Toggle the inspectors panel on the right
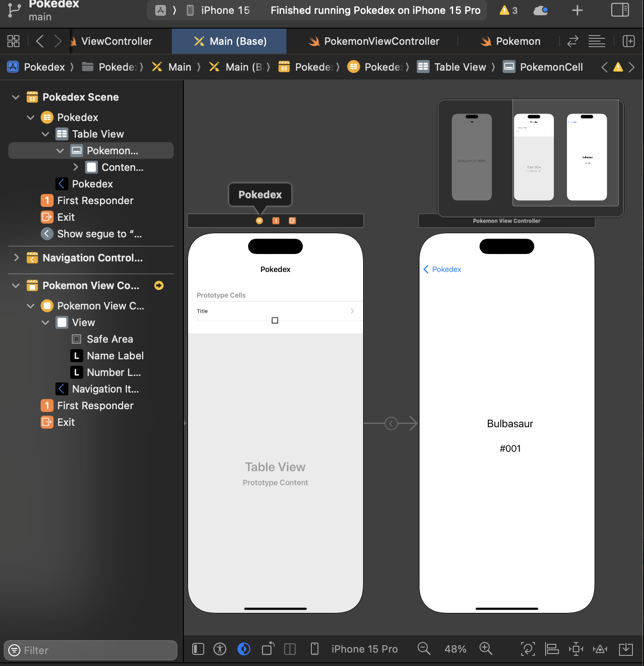Viewport: 644px width, 666px height. pos(620,10)
